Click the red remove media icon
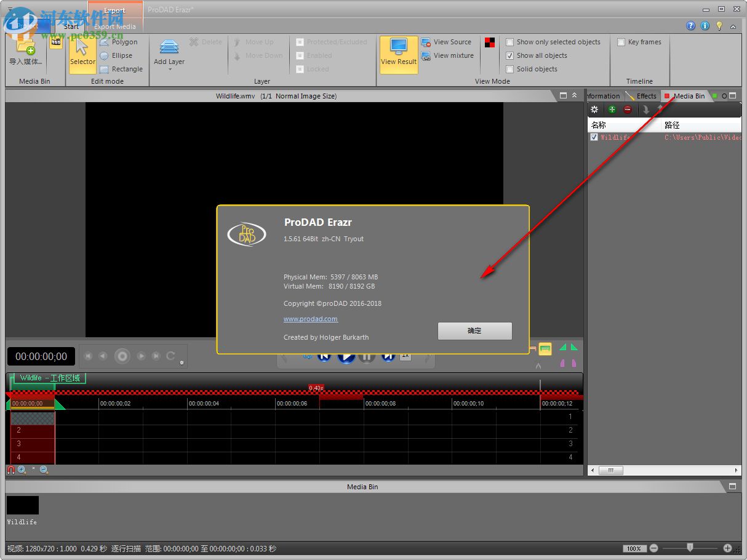This screenshot has height=560, width=747. (628, 110)
